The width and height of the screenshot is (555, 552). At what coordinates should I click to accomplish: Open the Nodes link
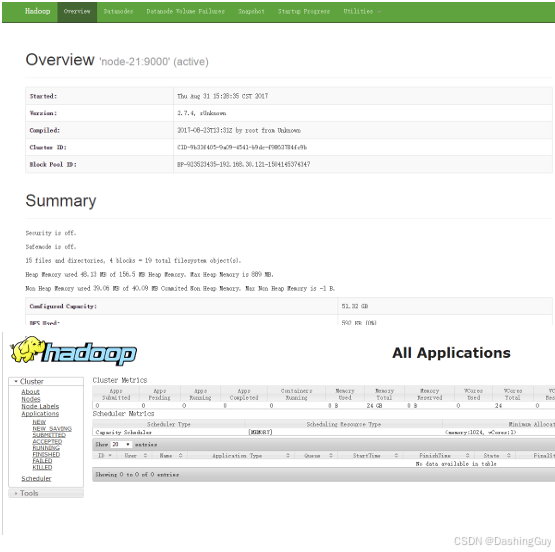31,399
